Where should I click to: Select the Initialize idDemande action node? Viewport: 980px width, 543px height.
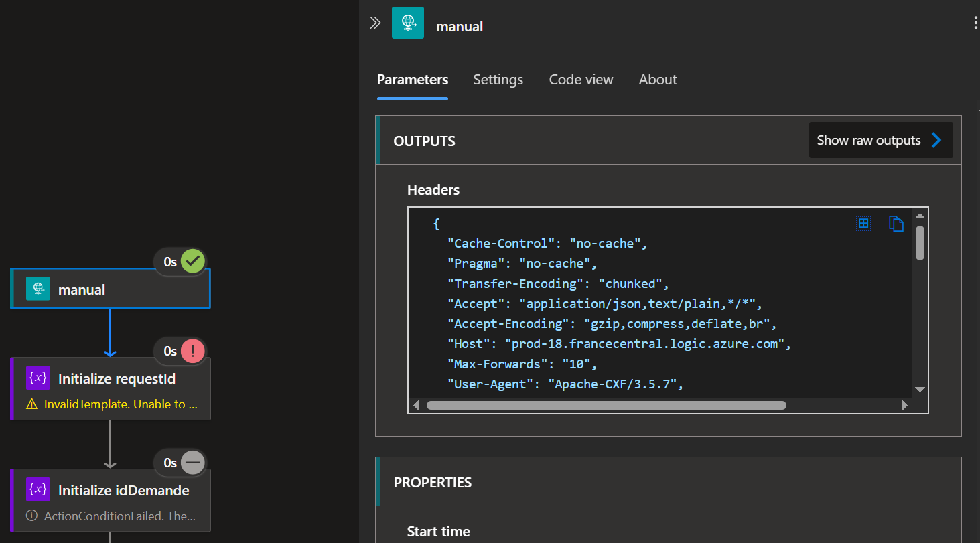pyautogui.click(x=111, y=500)
